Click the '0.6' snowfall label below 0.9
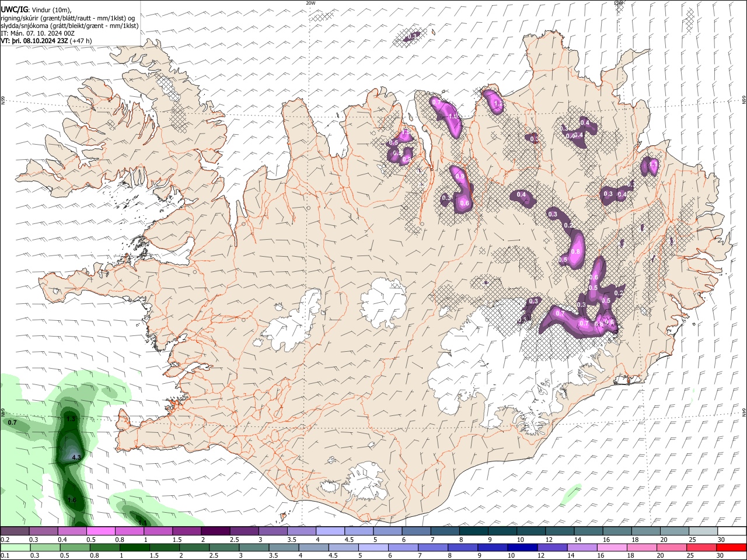This screenshot has width=747, height=560. [x=465, y=203]
